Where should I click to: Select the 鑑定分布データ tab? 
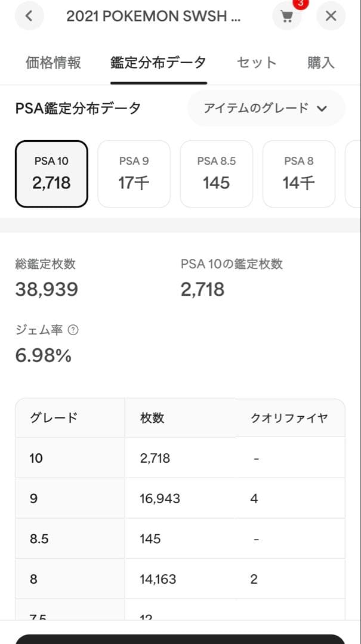tap(158, 61)
